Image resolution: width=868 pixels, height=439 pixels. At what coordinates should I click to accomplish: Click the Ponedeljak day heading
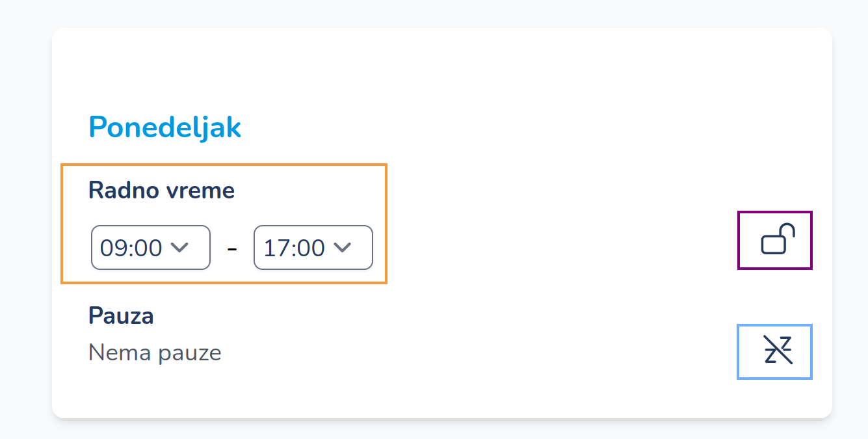pos(164,127)
